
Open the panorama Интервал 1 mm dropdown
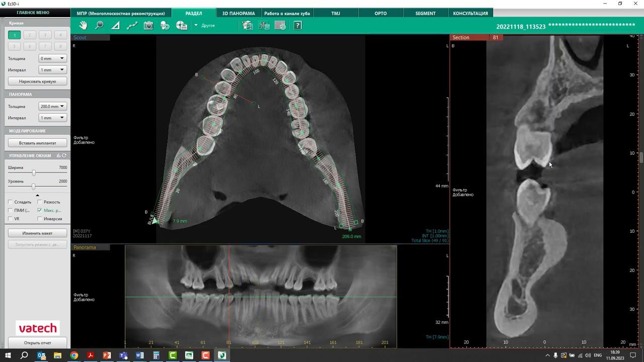pyautogui.click(x=53, y=118)
